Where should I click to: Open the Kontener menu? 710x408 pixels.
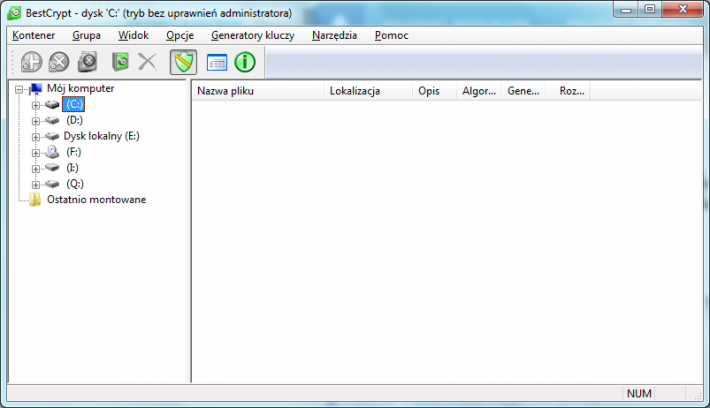coord(34,35)
